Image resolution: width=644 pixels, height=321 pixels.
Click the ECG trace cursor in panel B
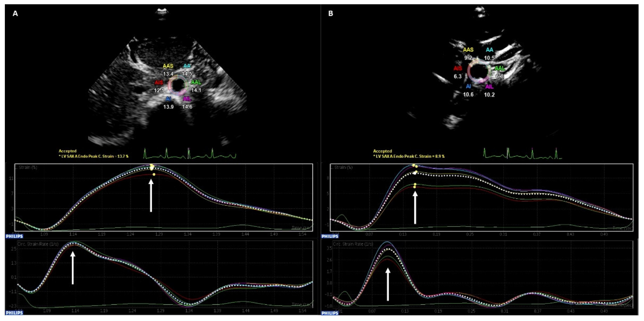(508, 153)
